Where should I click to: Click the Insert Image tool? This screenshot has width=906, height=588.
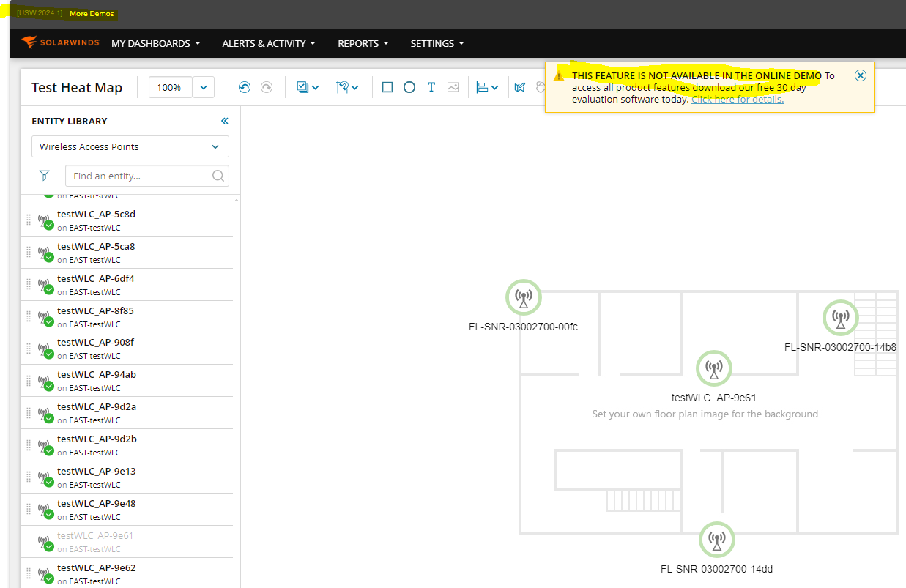click(453, 87)
